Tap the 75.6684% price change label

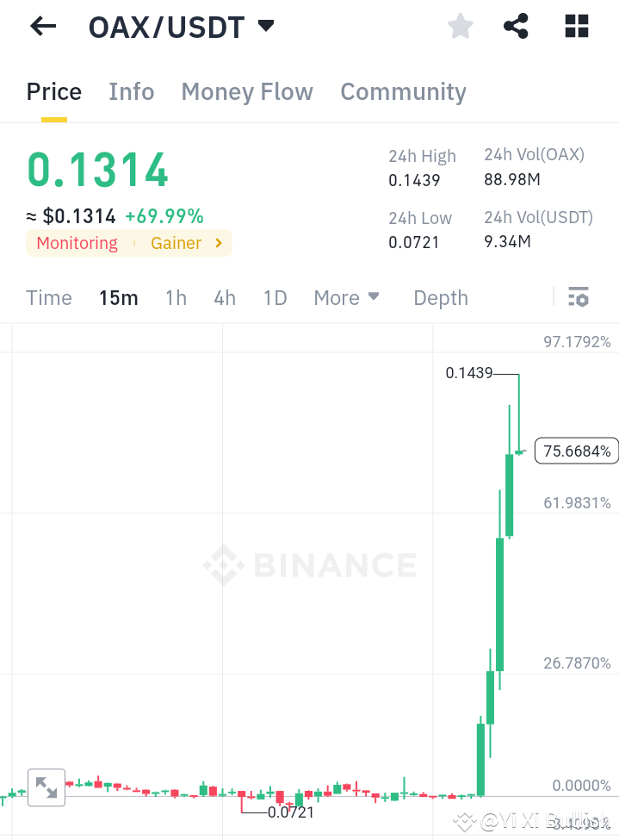point(575,451)
